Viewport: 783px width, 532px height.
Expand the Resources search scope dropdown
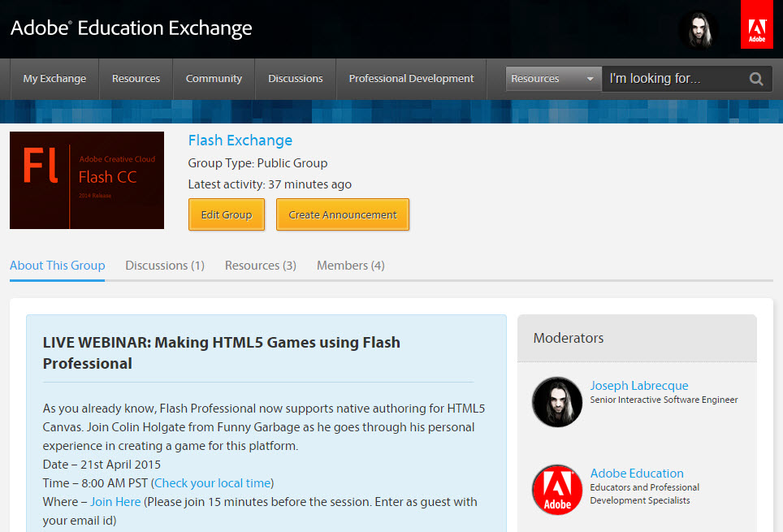tap(553, 79)
